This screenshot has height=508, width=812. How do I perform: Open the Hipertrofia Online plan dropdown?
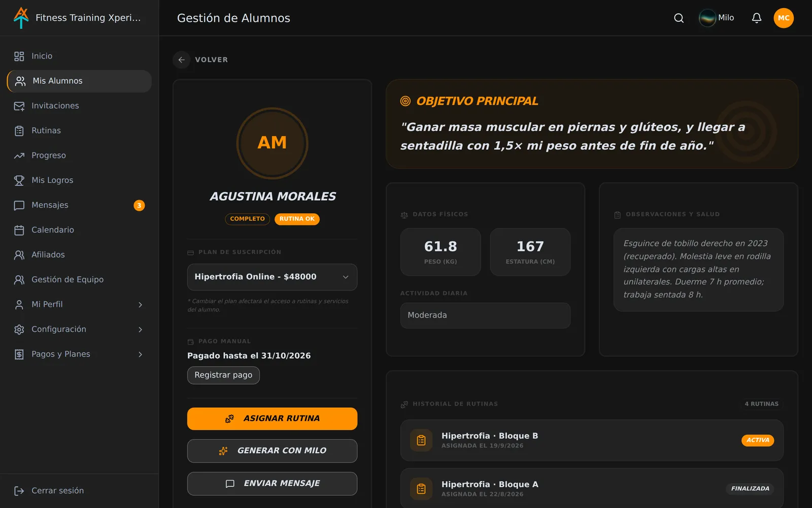[272, 277]
